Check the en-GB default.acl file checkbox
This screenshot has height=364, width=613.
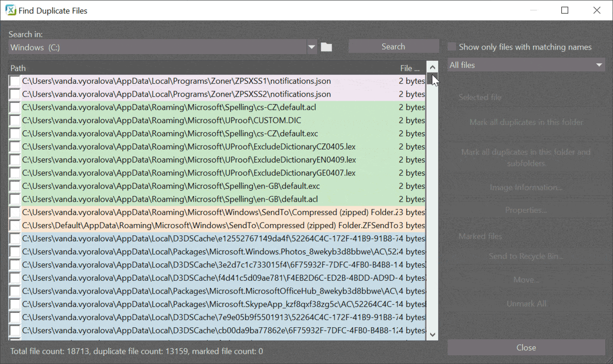[x=14, y=199]
